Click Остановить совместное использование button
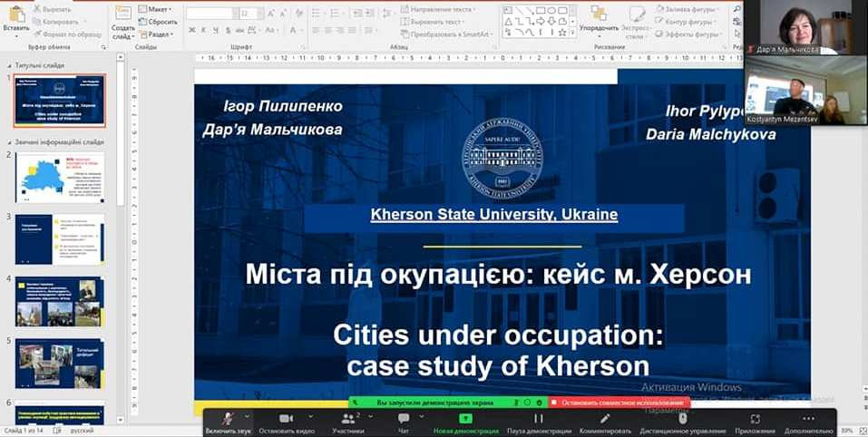The width and height of the screenshot is (868, 437). click(619, 403)
